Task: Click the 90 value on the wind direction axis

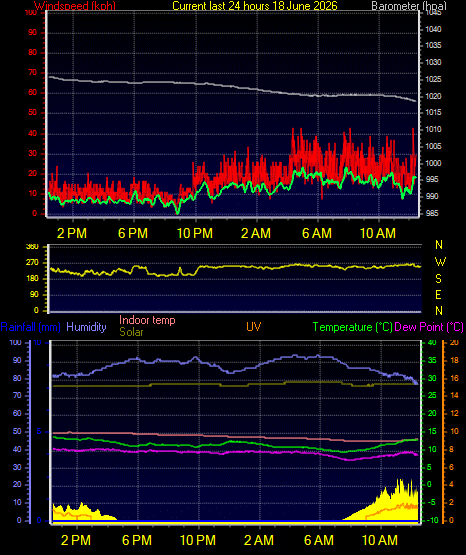Action: (34, 294)
